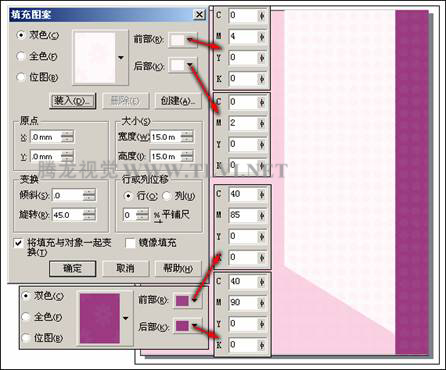Open help with the 帮助(H) button
This screenshot has width=446, height=370.
coord(178,269)
